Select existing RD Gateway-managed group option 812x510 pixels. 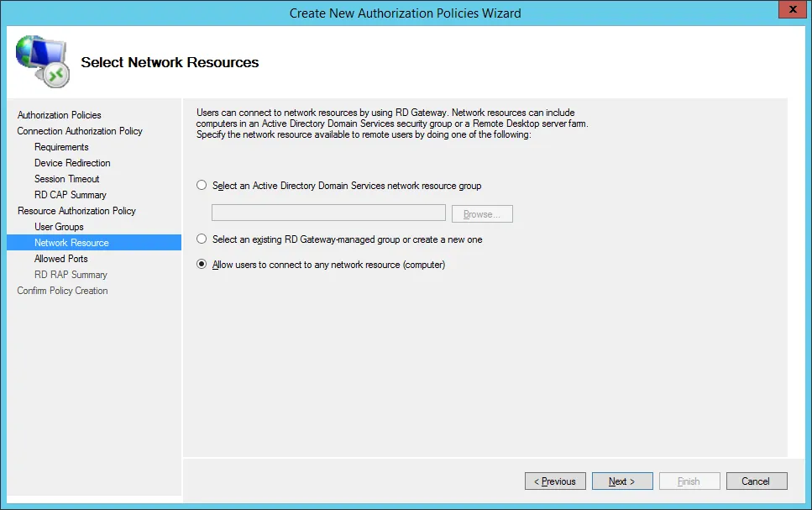(x=202, y=239)
